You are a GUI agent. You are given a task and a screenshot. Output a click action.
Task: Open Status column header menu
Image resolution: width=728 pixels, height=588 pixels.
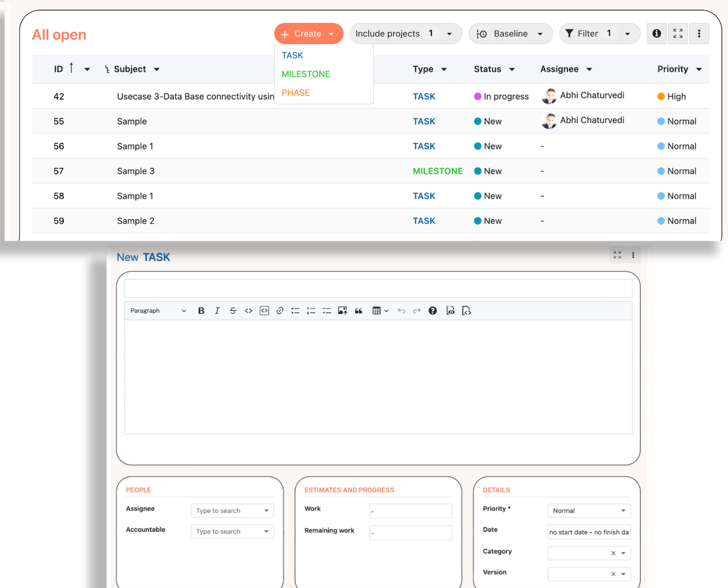coord(512,70)
